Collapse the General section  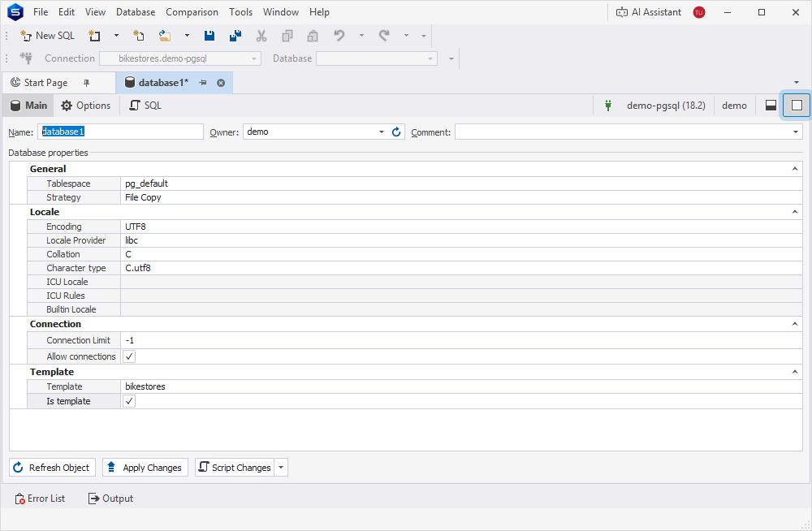794,169
